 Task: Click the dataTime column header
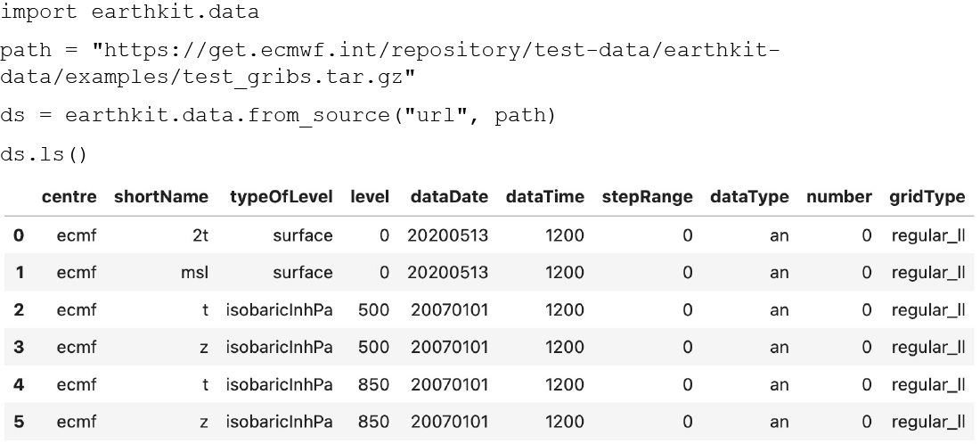pyautogui.click(x=545, y=197)
